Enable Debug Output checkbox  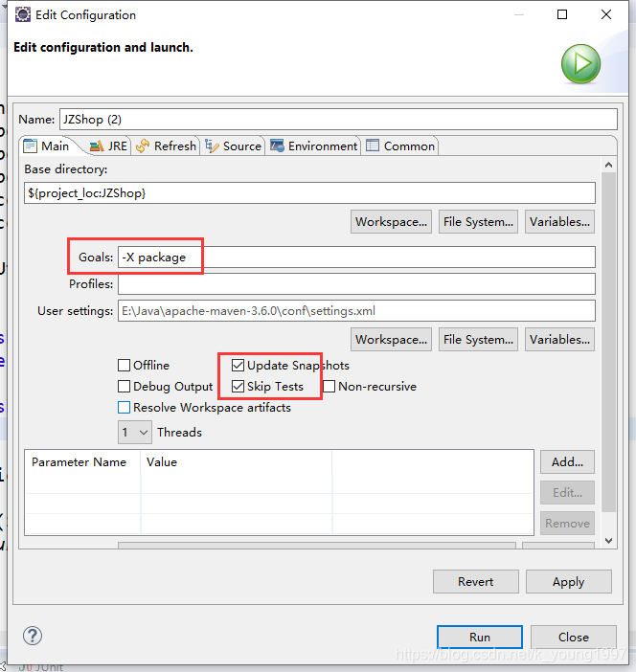tap(124, 386)
